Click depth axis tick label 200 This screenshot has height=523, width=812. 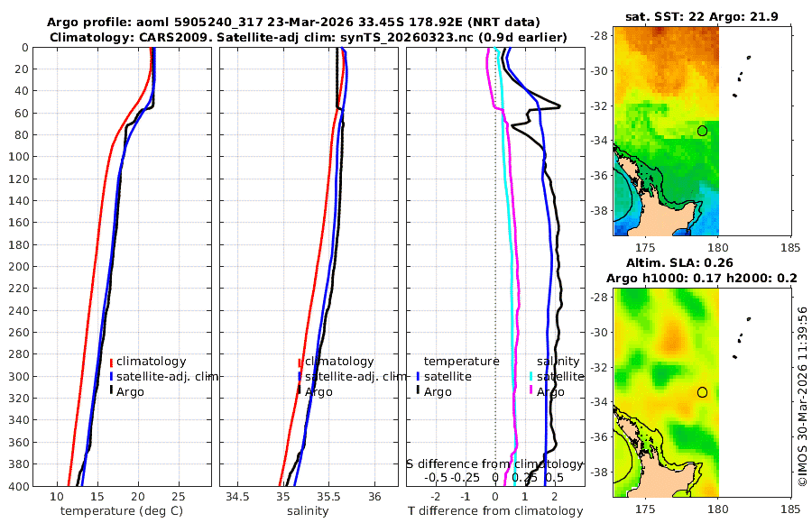(19, 266)
